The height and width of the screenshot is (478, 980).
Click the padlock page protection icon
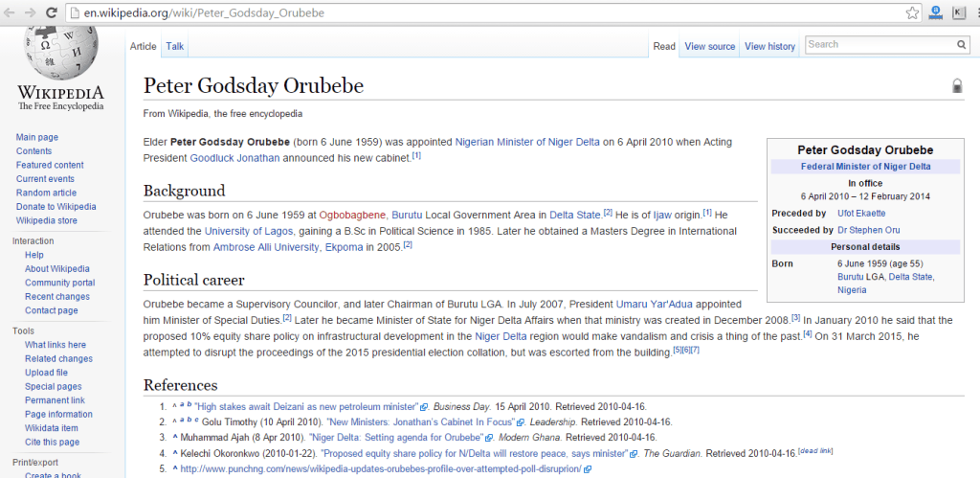957,85
